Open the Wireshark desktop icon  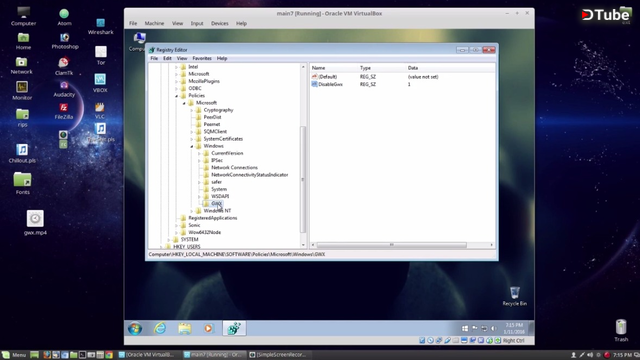coord(100,26)
